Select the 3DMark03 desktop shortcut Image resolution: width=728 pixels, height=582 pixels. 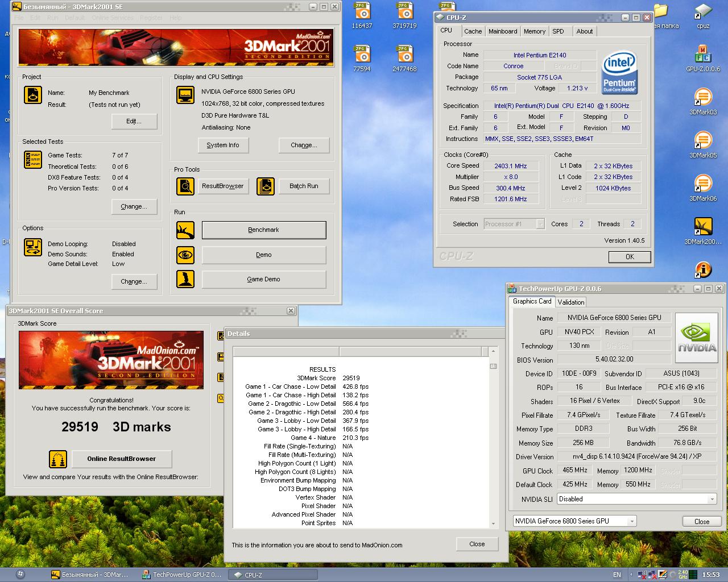(703, 102)
